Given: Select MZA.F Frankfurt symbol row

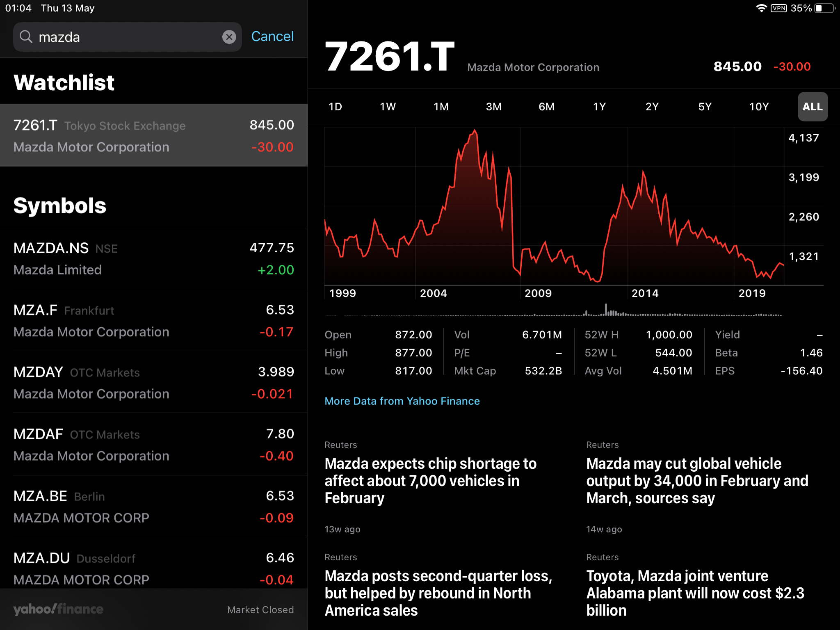Looking at the screenshot, I should coord(154,320).
